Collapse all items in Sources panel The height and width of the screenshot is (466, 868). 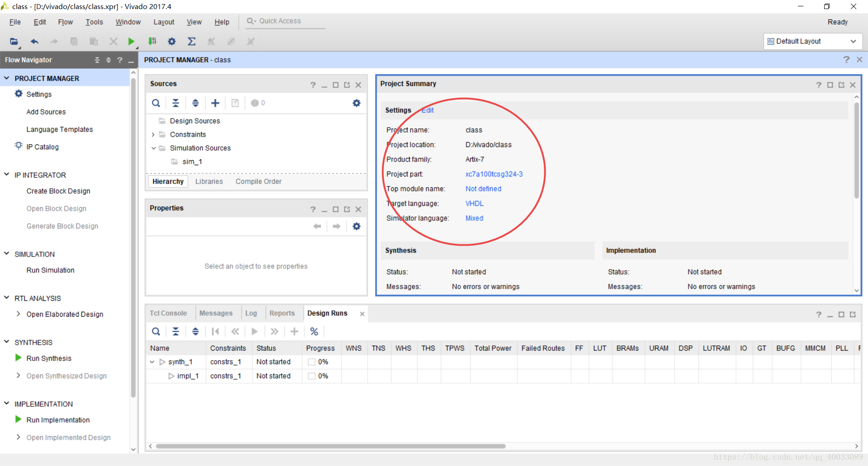pyautogui.click(x=176, y=103)
